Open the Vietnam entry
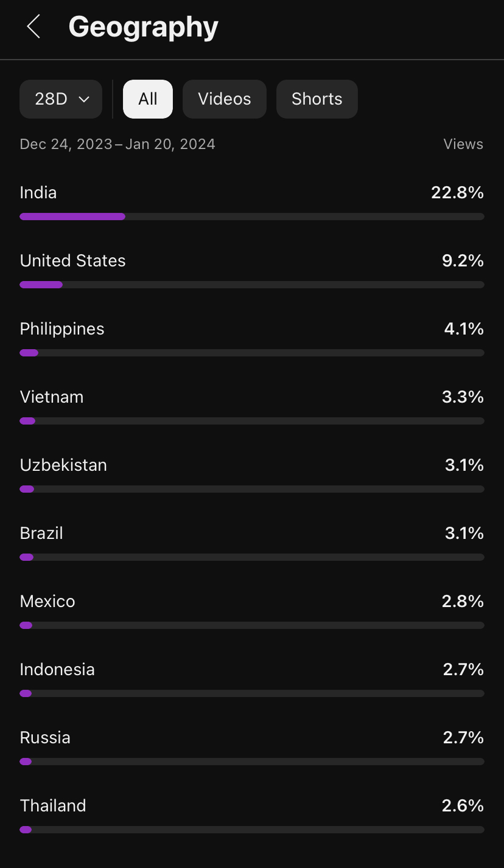Image resolution: width=504 pixels, height=868 pixels. pos(252,406)
